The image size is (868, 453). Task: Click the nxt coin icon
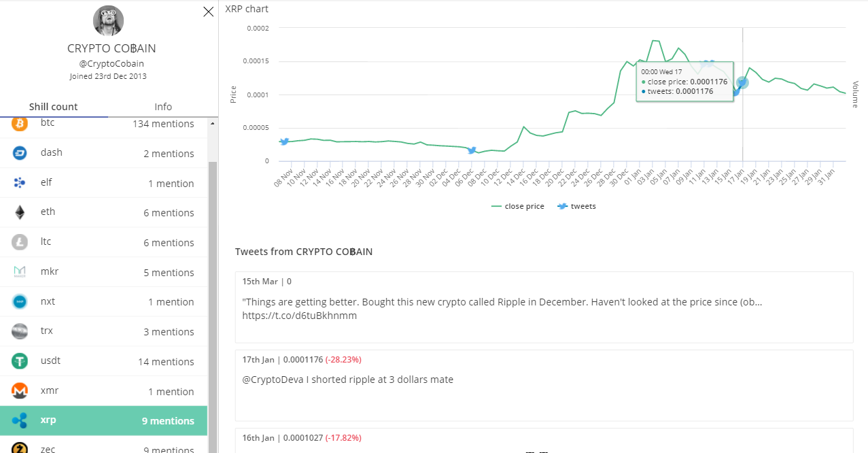pos(20,301)
